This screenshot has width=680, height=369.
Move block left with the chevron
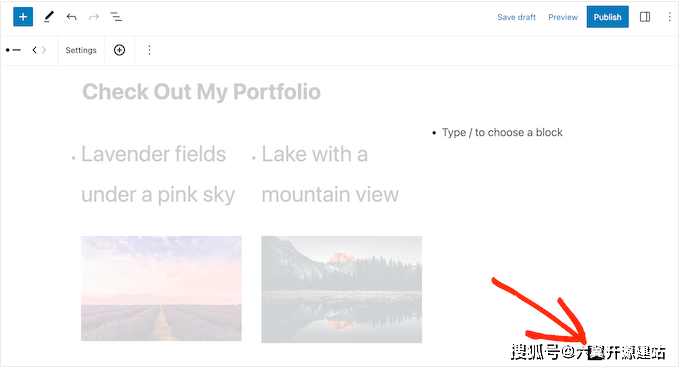[35, 50]
